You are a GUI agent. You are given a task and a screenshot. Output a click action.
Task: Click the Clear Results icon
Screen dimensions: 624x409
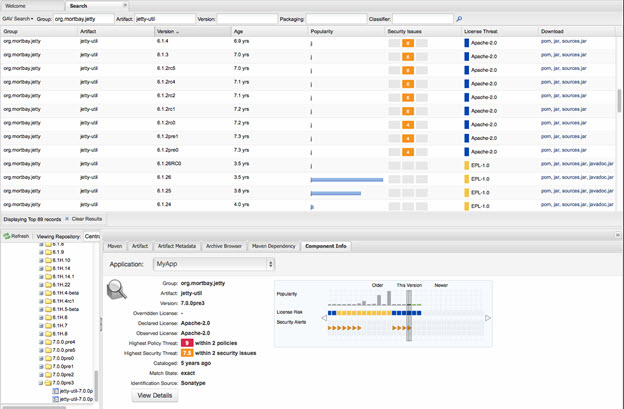[68, 218]
